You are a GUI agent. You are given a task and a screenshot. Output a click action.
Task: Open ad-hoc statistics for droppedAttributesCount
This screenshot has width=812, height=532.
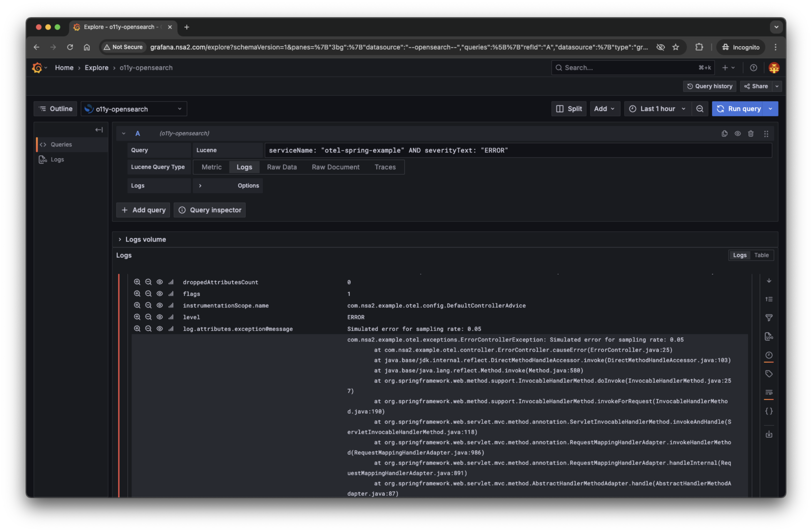click(x=171, y=282)
